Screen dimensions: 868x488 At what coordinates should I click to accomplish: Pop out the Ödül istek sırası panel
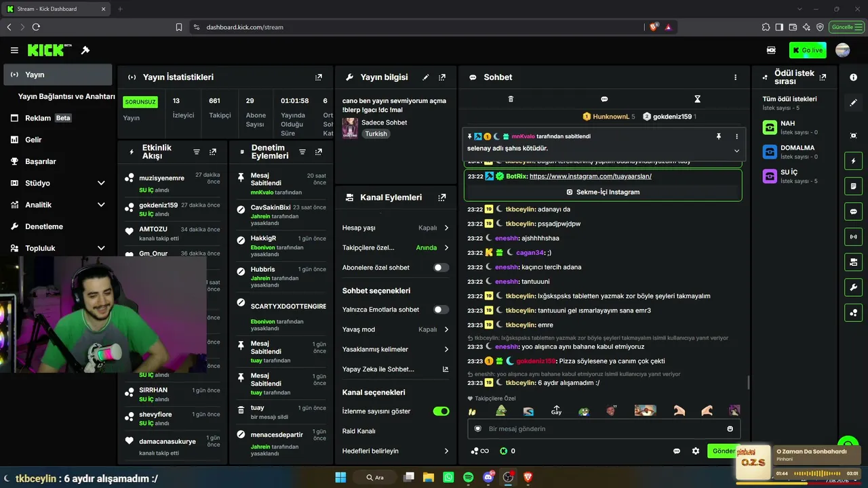(x=823, y=77)
